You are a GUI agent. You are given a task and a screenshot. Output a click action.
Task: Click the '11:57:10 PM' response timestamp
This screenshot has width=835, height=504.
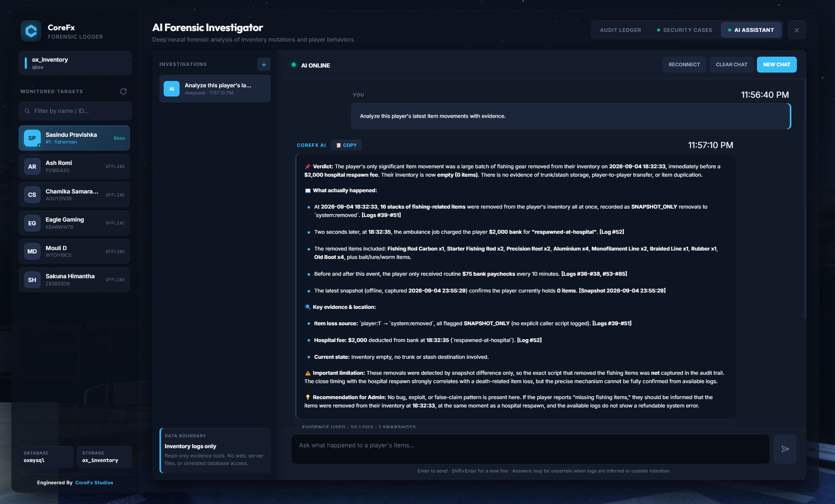pyautogui.click(x=711, y=145)
